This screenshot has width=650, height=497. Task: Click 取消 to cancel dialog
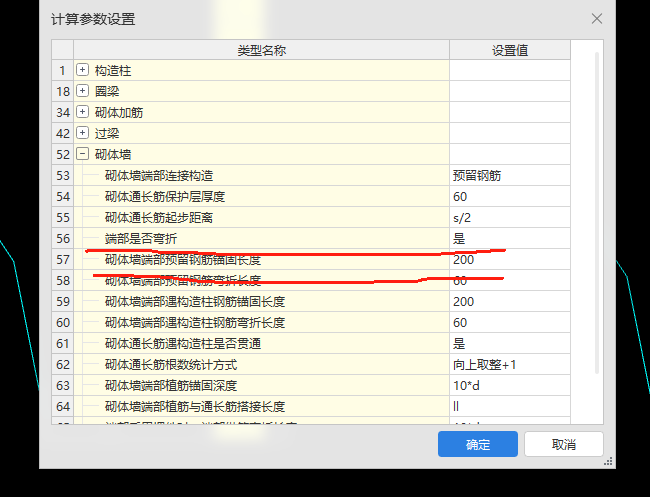[x=563, y=444]
